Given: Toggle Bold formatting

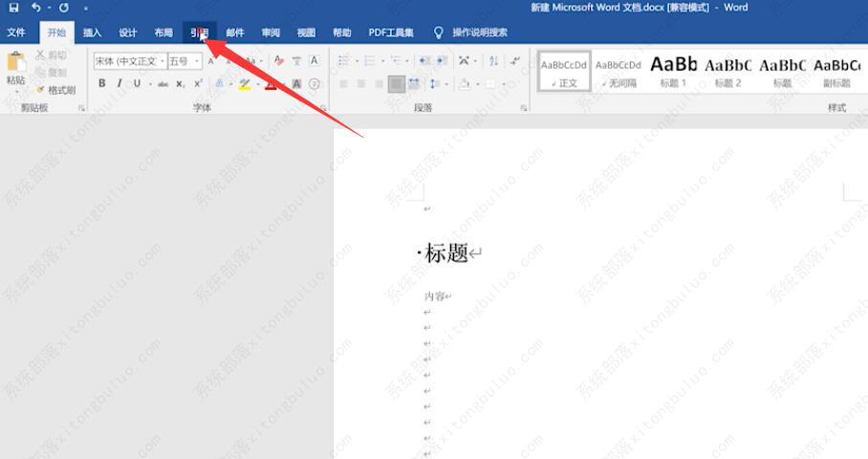Looking at the screenshot, I should pos(102,84).
